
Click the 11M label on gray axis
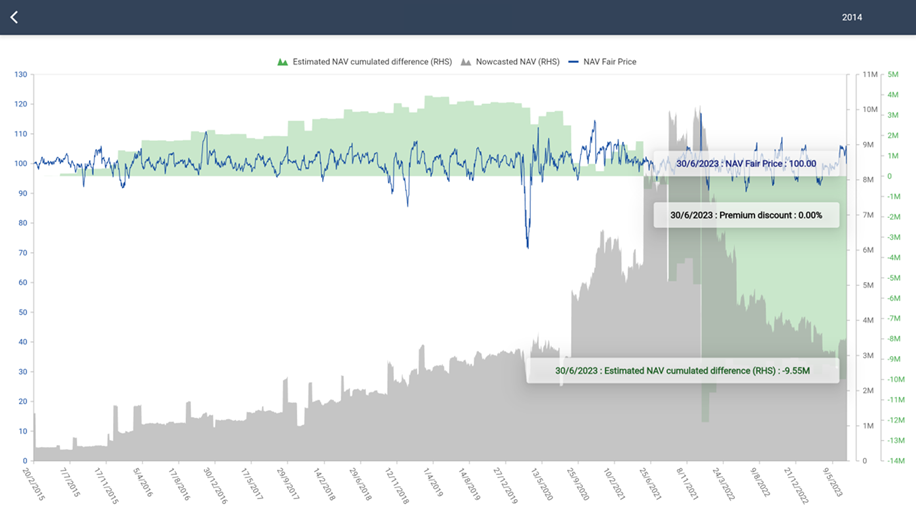[x=862, y=75]
